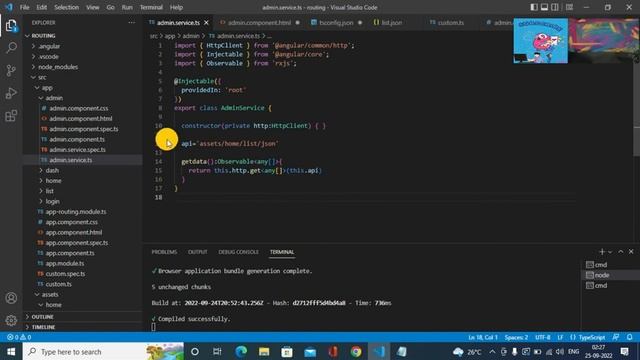This screenshot has height=360, width=640.
Task: Open Google Chrome from taskbar
Action: tap(356, 351)
